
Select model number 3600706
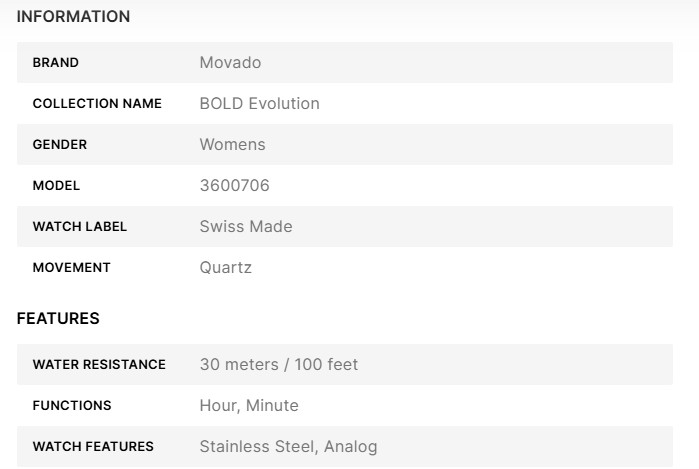[234, 186]
